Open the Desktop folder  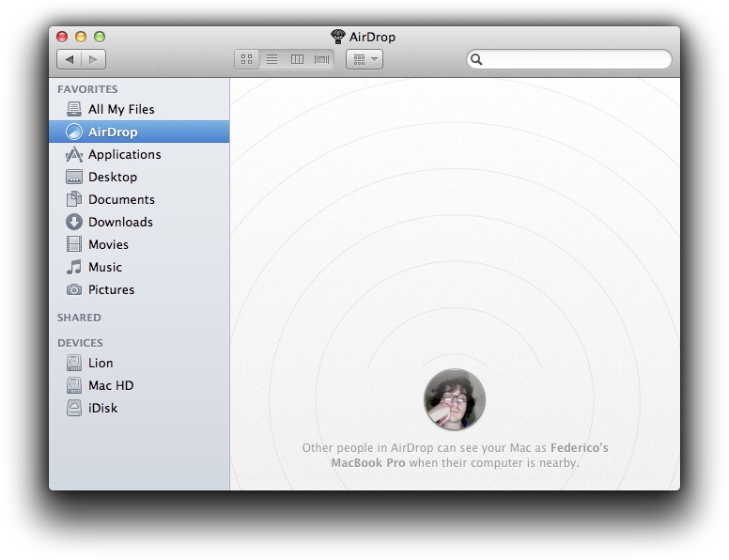tap(139, 177)
